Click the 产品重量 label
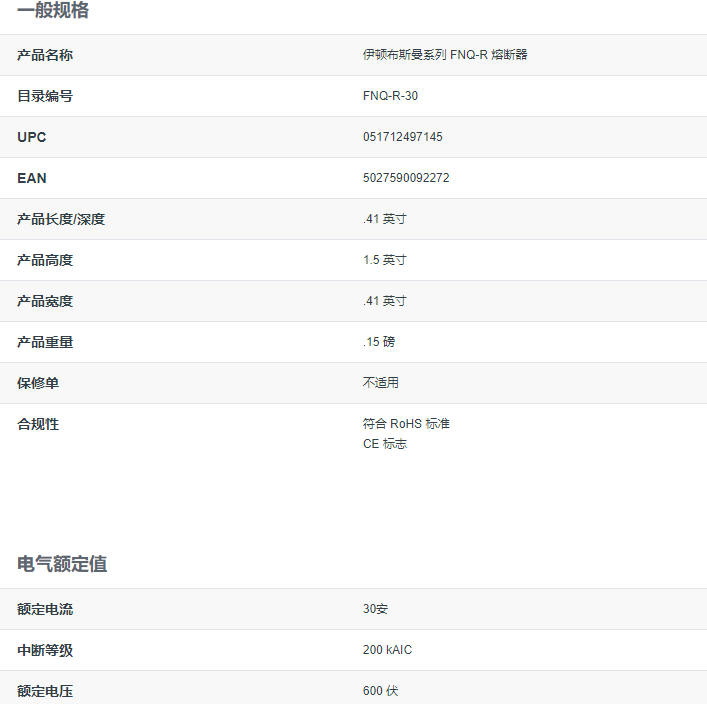Screen dimensions: 707x704 click(x=45, y=342)
